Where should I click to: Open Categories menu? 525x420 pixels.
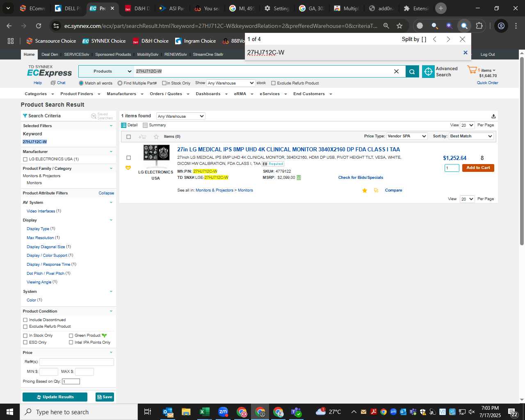(x=39, y=94)
